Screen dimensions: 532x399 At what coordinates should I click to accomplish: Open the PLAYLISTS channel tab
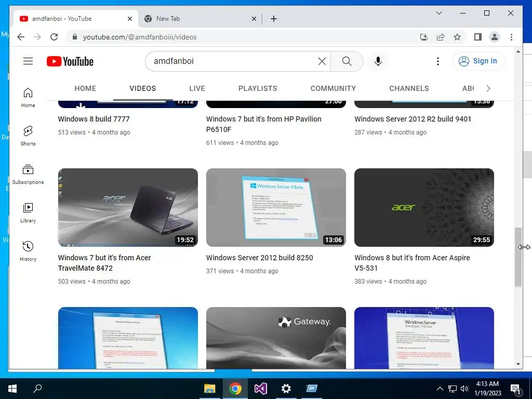(258, 88)
